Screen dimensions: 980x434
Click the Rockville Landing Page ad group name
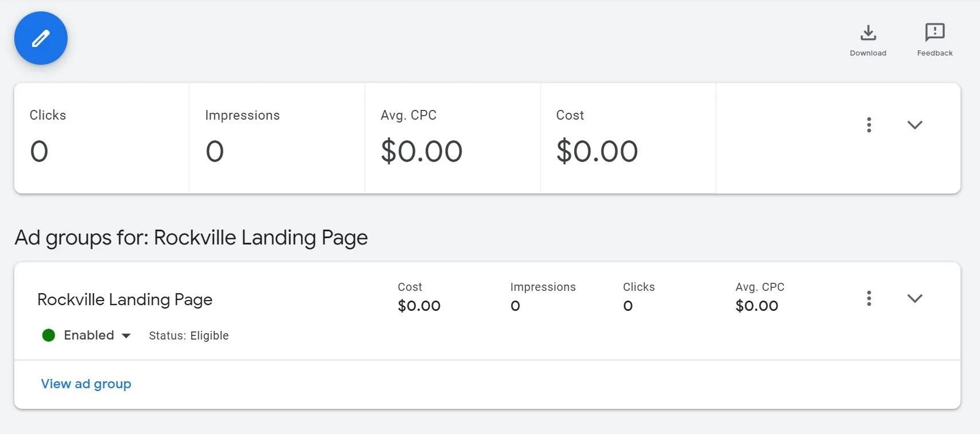pos(125,299)
